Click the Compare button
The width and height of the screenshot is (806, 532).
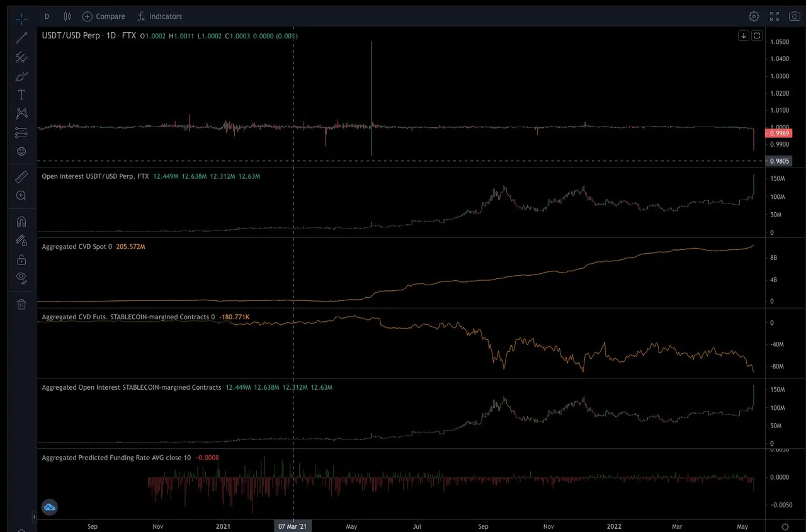coord(104,16)
